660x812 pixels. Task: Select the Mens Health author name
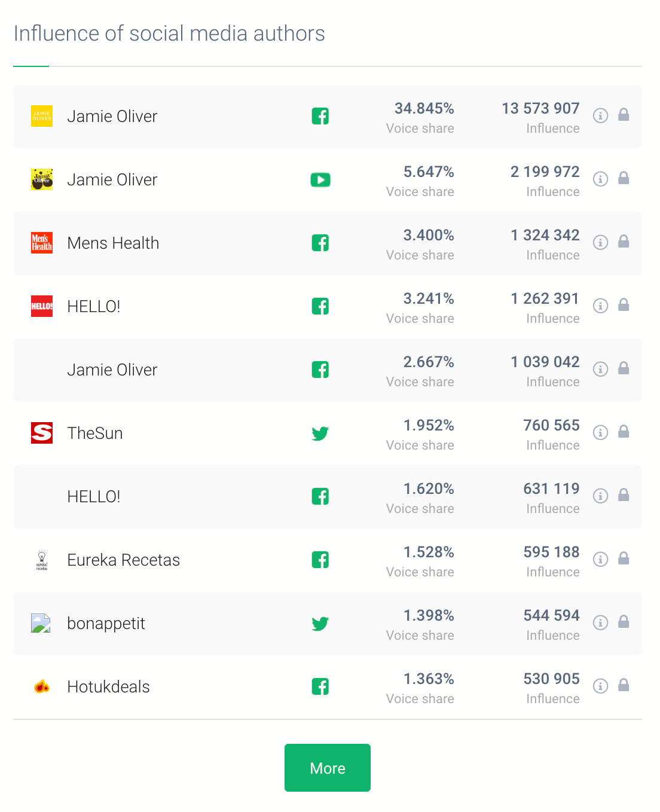(x=113, y=243)
